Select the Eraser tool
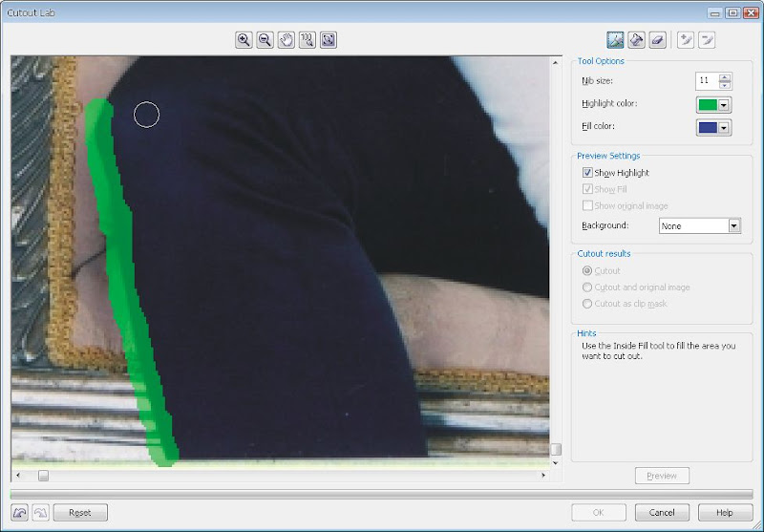The width and height of the screenshot is (764, 532). 658,40
